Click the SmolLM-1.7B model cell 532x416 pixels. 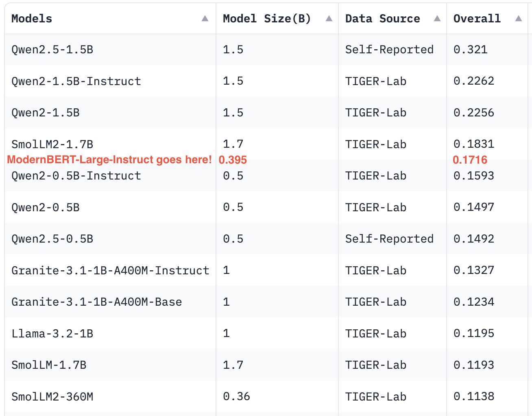[x=49, y=365]
